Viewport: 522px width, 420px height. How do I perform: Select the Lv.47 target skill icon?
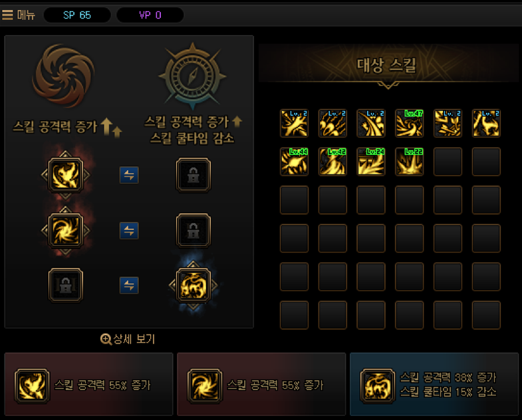tap(410, 123)
